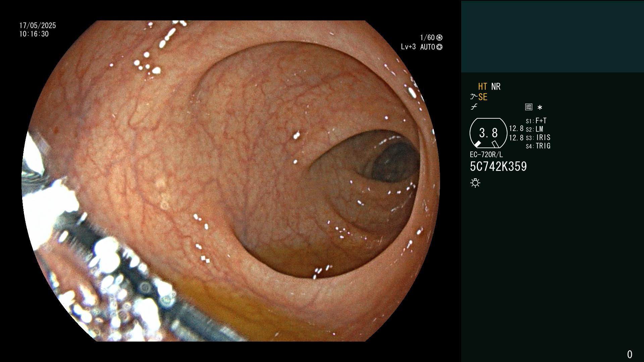Click the time 10:16:30
Image resolution: width=644 pixels, height=362 pixels.
point(34,34)
